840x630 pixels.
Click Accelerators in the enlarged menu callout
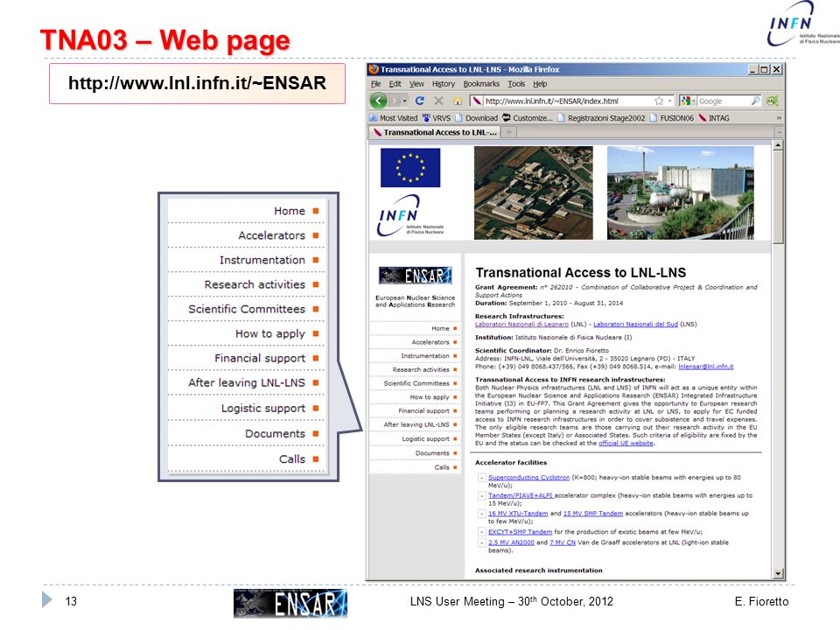click(271, 235)
